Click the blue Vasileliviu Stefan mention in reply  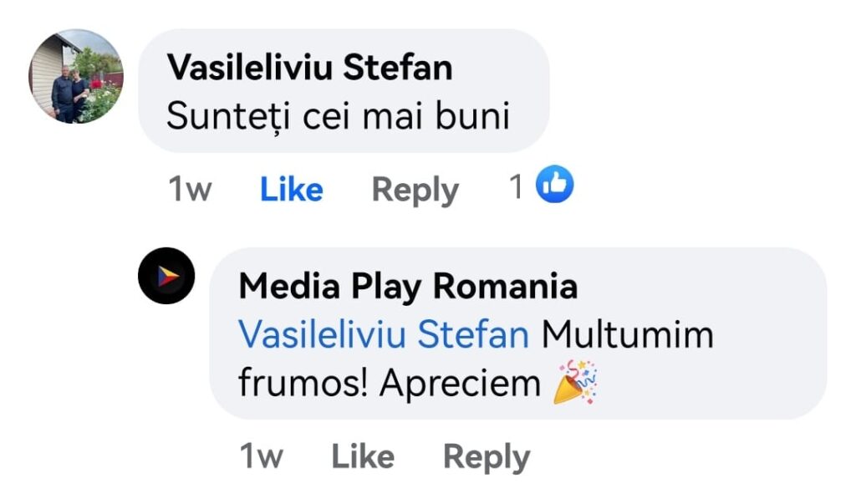384,335
